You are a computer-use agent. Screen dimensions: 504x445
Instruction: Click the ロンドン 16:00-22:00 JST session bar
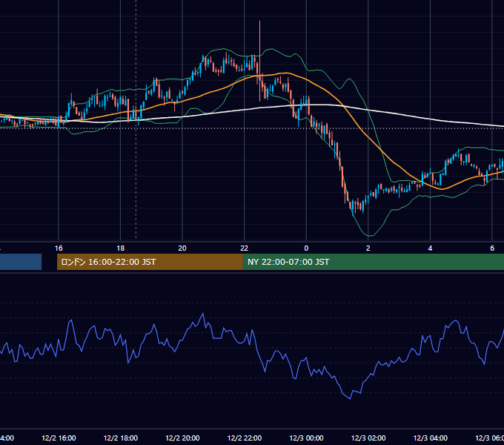pyautogui.click(x=150, y=262)
